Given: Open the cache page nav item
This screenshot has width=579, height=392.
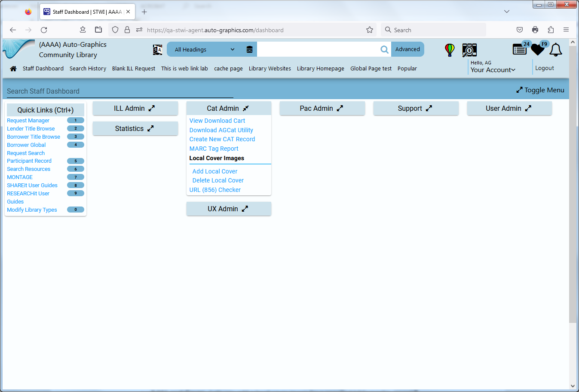Looking at the screenshot, I should pyautogui.click(x=228, y=69).
